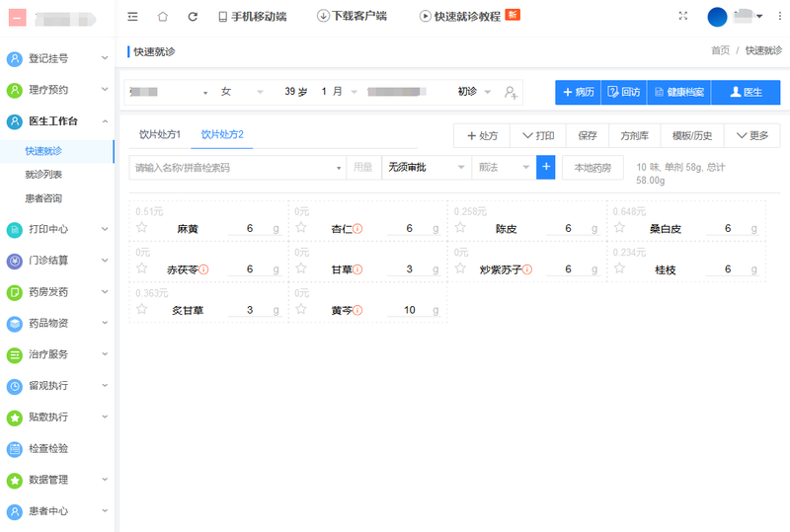790x532 pixels.
Task: Click the blue user avatar circle
Action: point(717,17)
